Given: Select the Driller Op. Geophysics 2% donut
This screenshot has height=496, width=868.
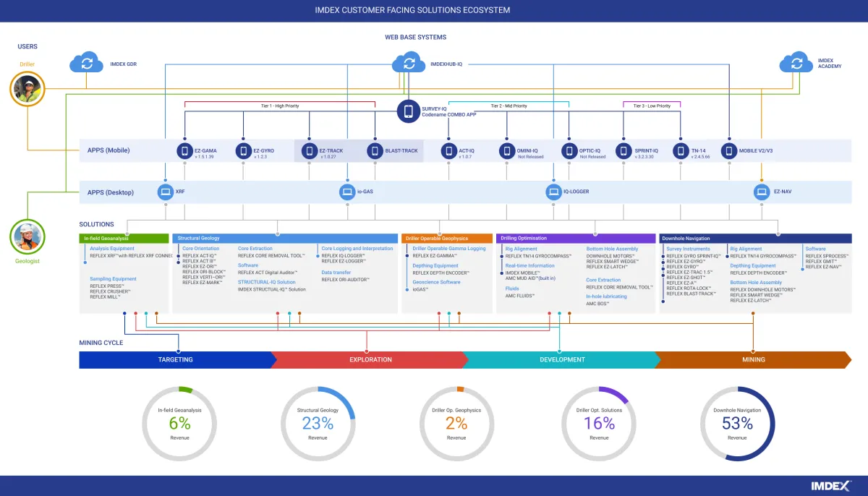Looking at the screenshot, I should coord(456,424).
